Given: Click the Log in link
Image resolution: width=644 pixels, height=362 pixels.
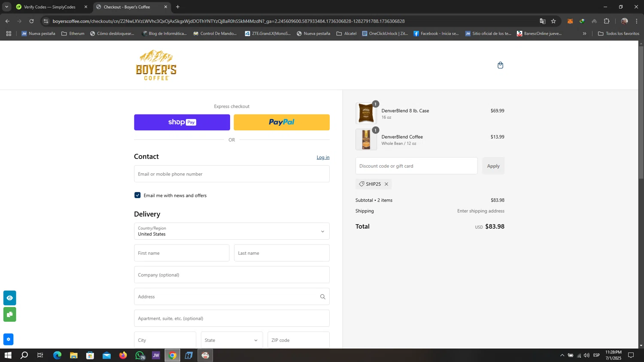Looking at the screenshot, I should click(323, 157).
